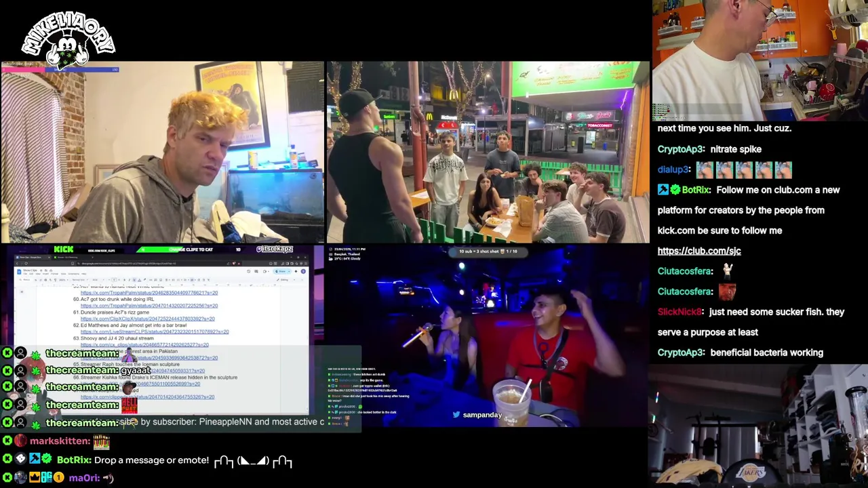Select the street group outdoor stream feed
868x488 pixels.
(488, 152)
